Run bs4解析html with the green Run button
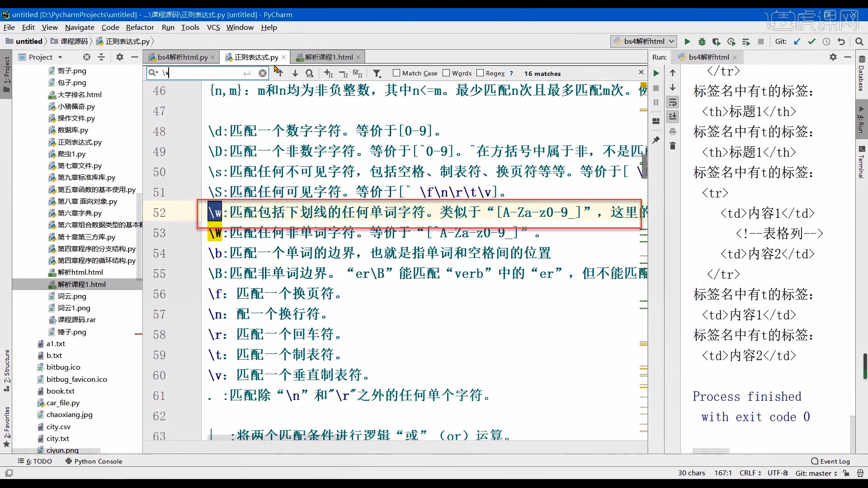Viewport: 868px width, 488px height. point(687,42)
